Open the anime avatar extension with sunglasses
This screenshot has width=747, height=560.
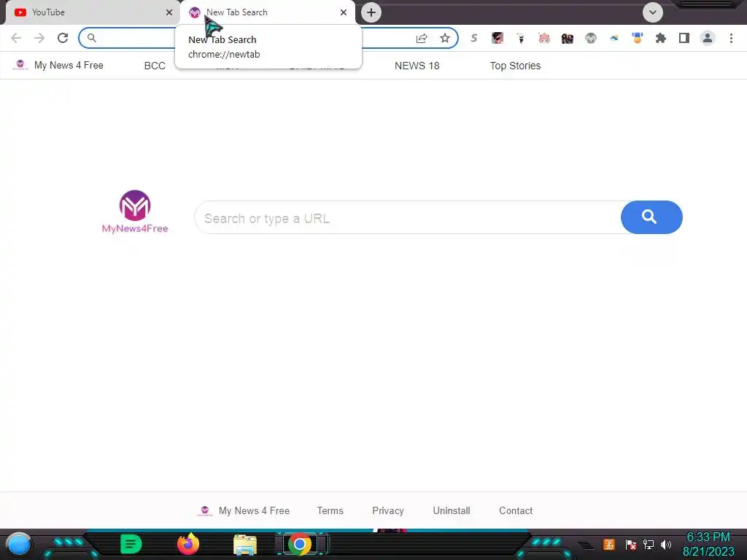point(498,38)
